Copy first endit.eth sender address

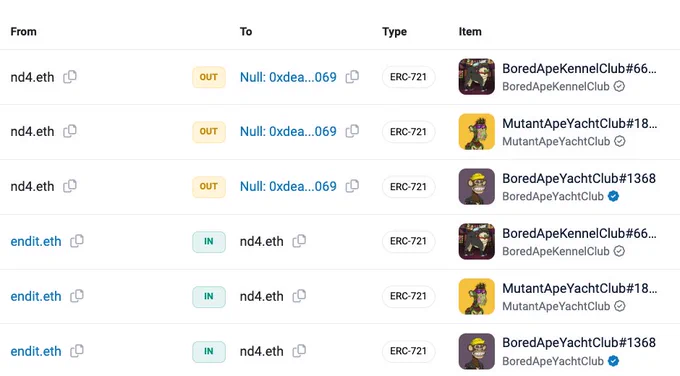coord(77,241)
